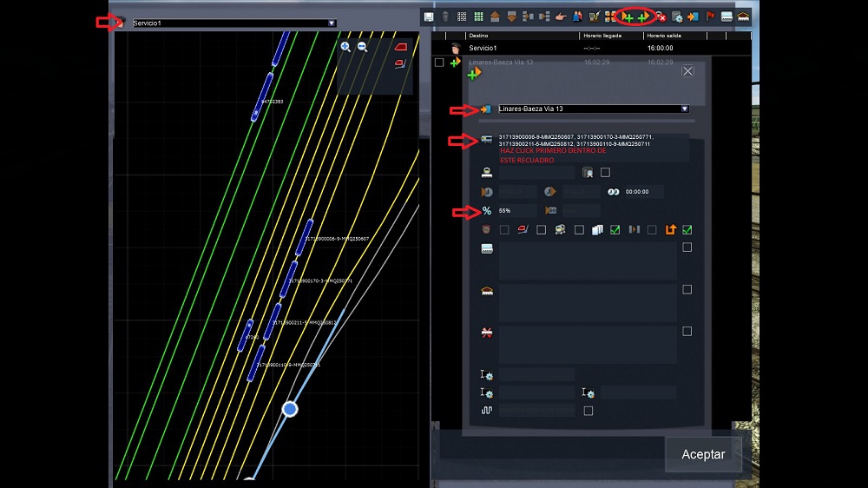Screen dimensions: 868x488
Task: Click the percent sign icon
Action: click(x=487, y=210)
